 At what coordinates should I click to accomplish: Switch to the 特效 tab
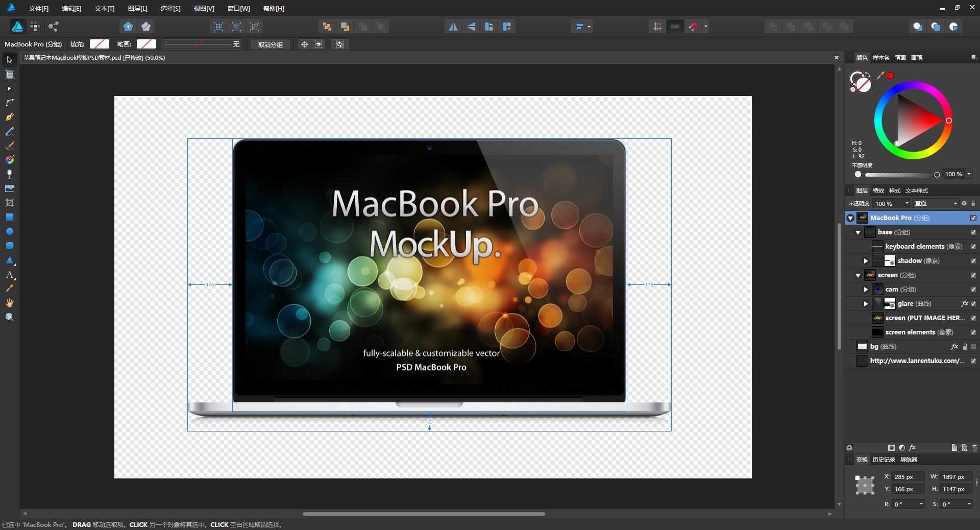tap(878, 190)
